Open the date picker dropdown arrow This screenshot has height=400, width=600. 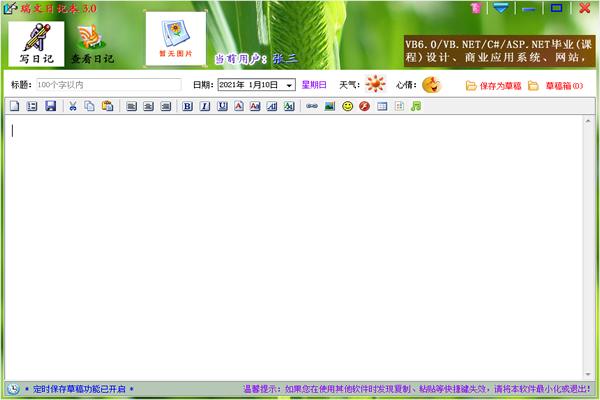(x=289, y=85)
